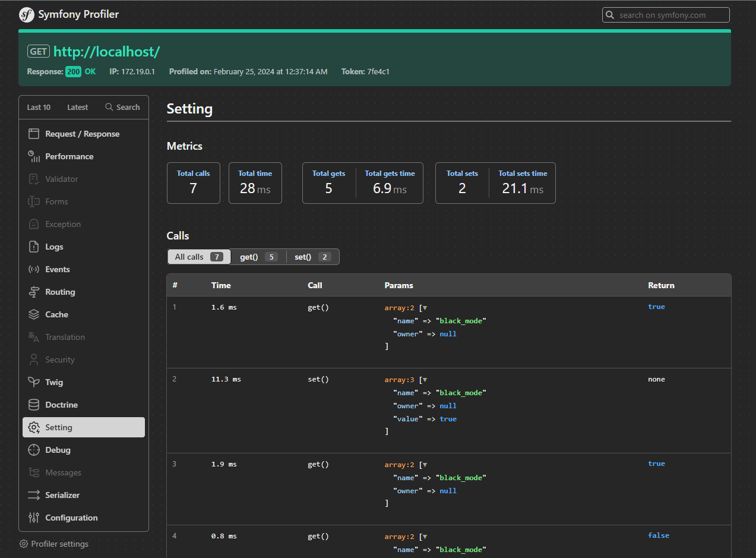Open Events broadcast icon in sidebar
Screen dimensions: 756x558
(x=34, y=269)
